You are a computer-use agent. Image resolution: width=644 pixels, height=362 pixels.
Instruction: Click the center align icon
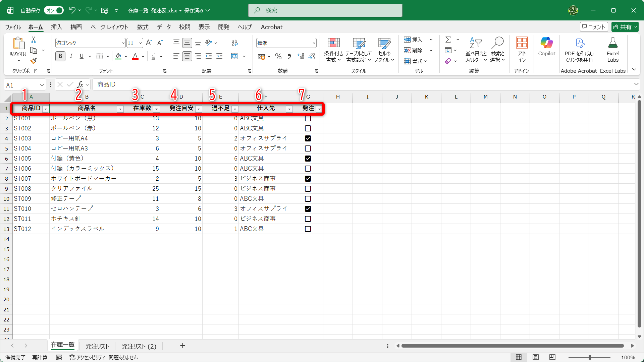coord(187,56)
